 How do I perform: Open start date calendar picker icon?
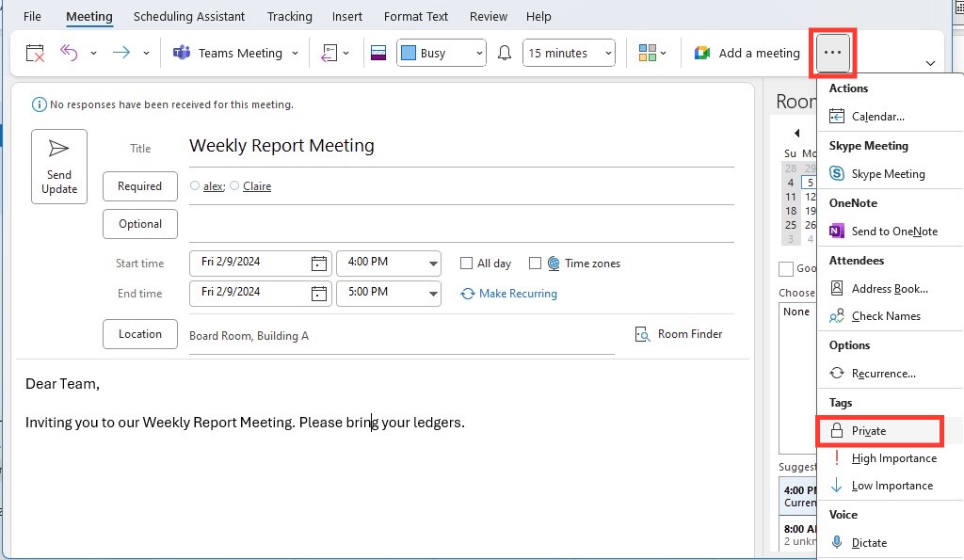pyautogui.click(x=318, y=264)
